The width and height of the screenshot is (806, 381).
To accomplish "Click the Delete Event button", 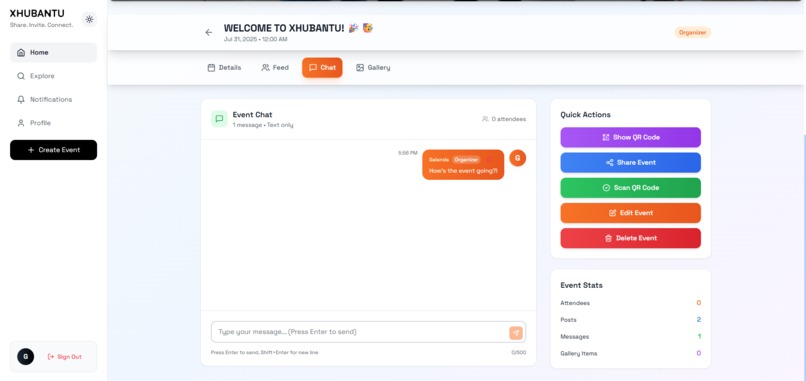I will point(630,238).
